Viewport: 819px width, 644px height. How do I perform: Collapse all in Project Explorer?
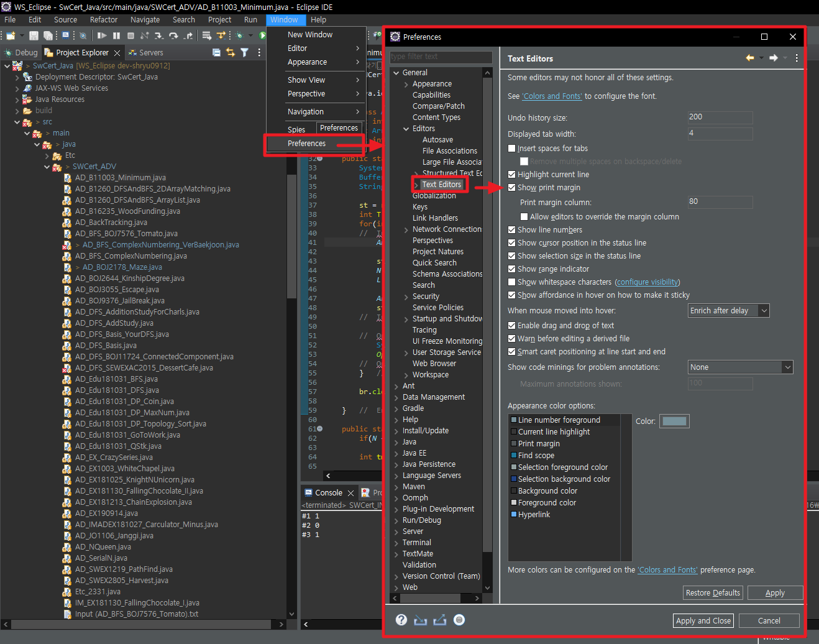coord(216,53)
